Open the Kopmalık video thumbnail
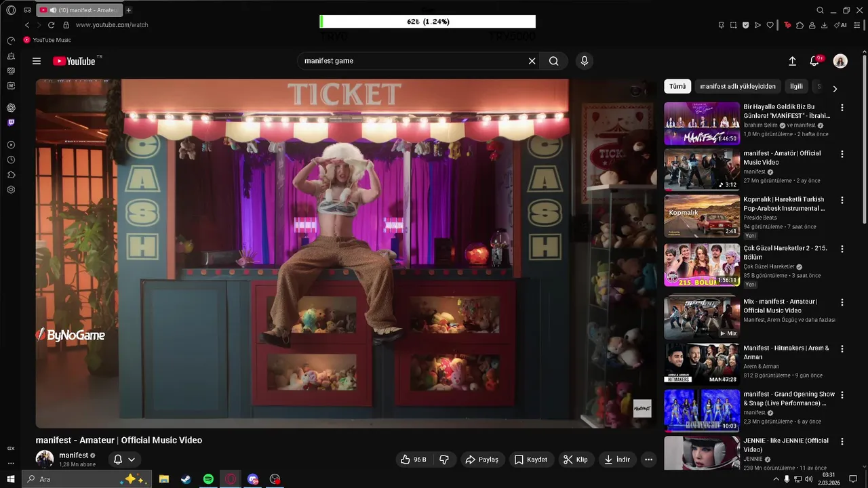 [x=702, y=216]
